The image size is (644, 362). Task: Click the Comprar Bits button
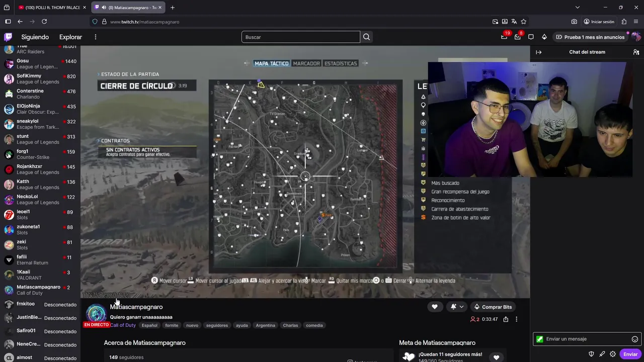(493, 307)
